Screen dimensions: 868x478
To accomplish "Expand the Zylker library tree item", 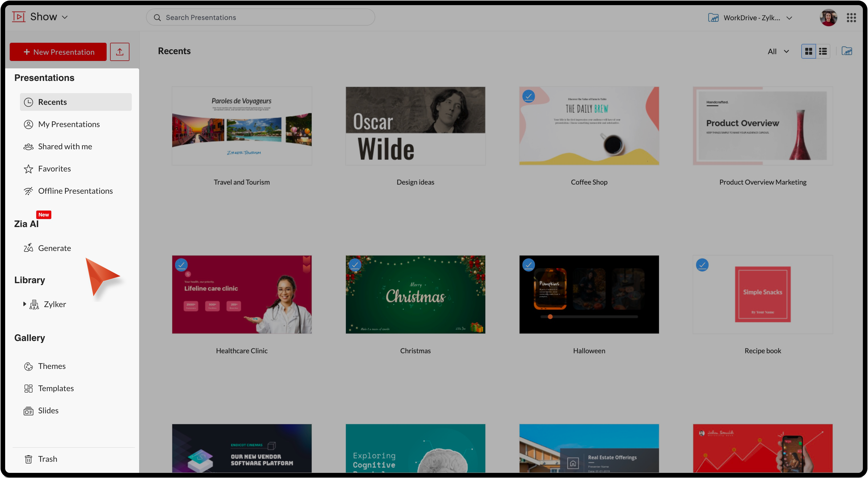I will (x=24, y=304).
